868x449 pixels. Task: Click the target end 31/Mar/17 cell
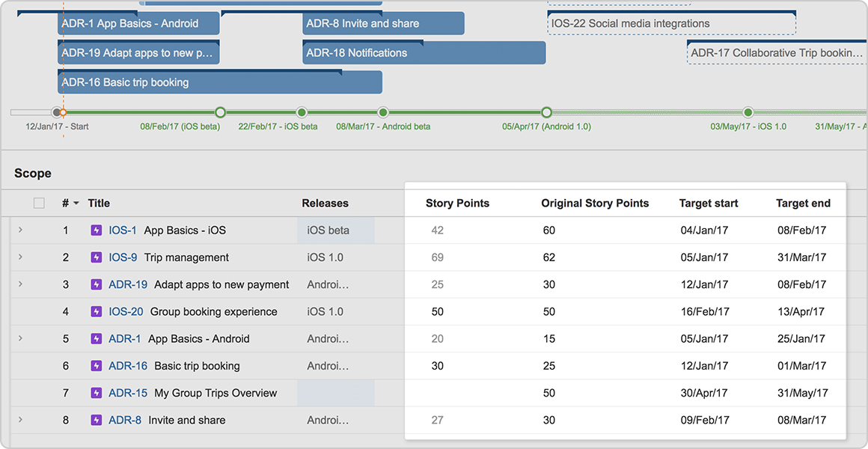[801, 257]
